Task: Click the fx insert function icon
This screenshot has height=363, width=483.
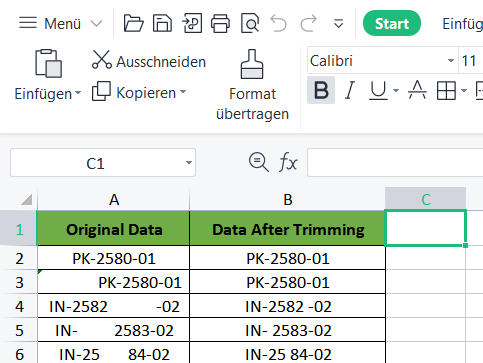Action: (x=288, y=163)
